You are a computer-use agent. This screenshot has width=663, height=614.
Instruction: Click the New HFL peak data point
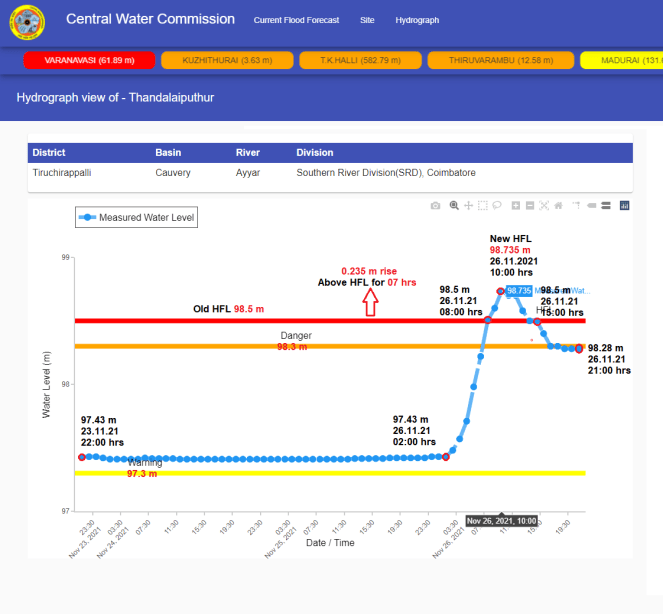(x=501, y=291)
